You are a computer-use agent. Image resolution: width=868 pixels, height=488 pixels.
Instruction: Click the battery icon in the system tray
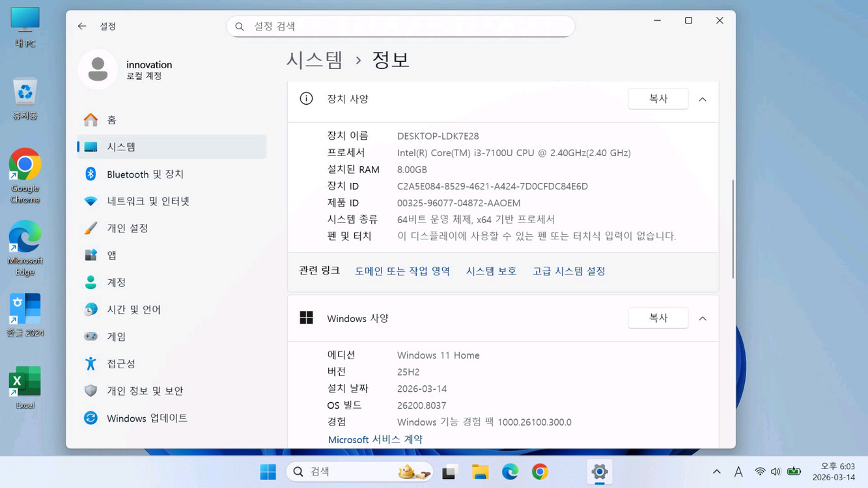794,471
